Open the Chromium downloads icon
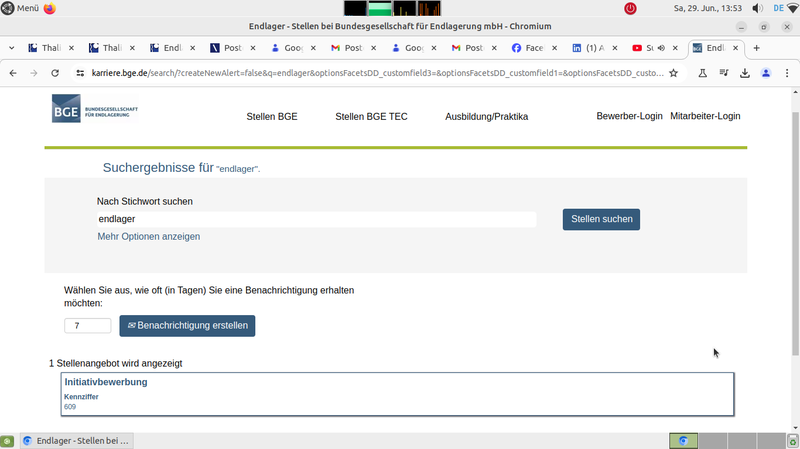This screenshot has height=449, width=800. (x=745, y=73)
